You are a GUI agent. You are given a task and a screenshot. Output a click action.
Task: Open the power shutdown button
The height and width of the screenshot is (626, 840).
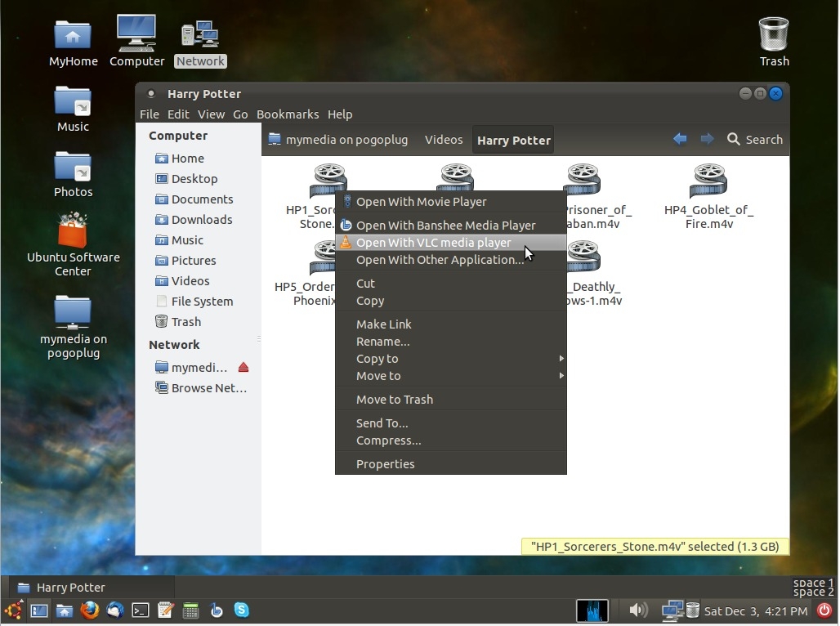(824, 610)
